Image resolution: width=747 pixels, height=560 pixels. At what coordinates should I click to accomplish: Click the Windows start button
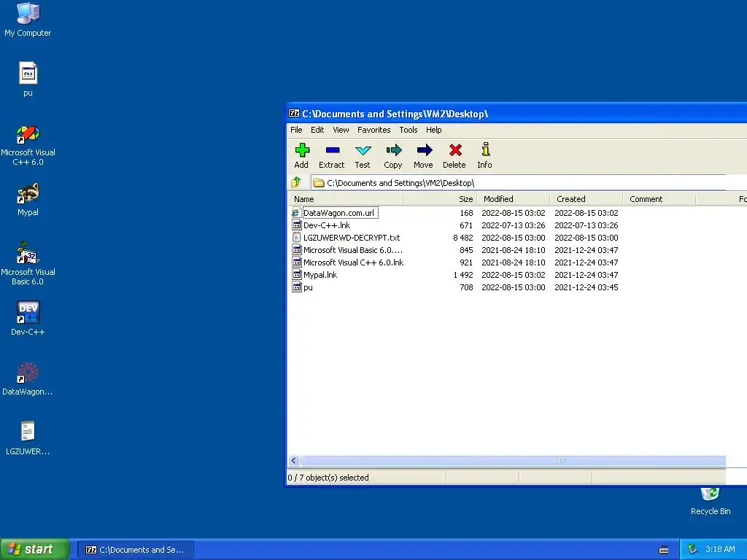click(x=35, y=549)
